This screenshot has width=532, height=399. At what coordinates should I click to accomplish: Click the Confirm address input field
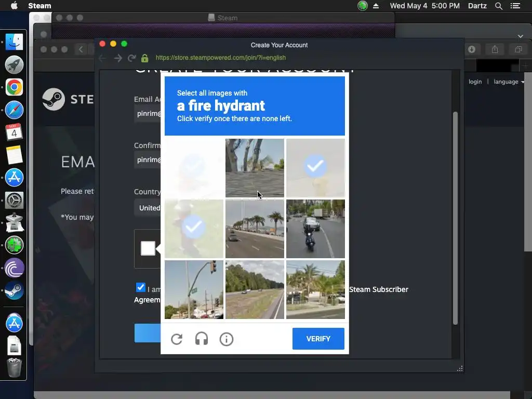[147, 160]
